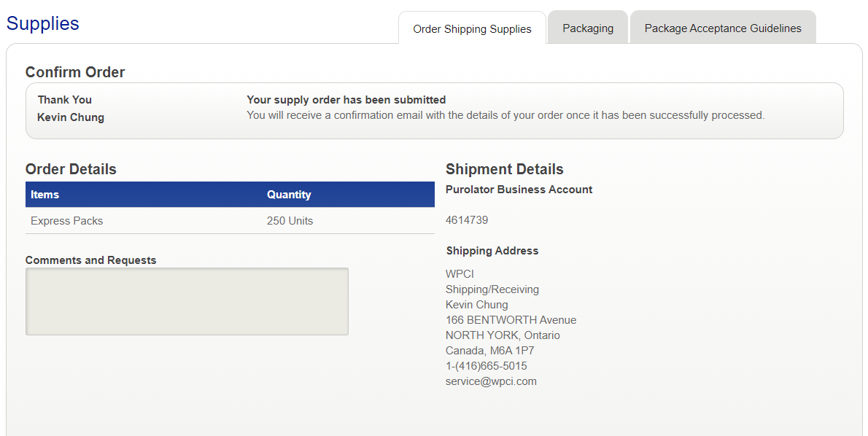Screen dimensions: 868x436
Task: Click the Supplies page heading
Action: click(43, 23)
